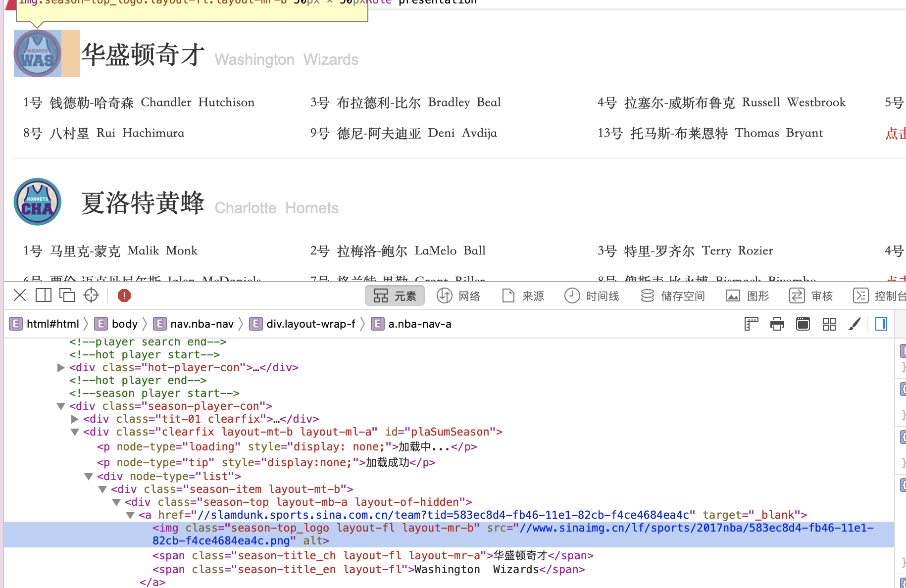Switch to the 审核 (Audit) tab

[811, 296]
